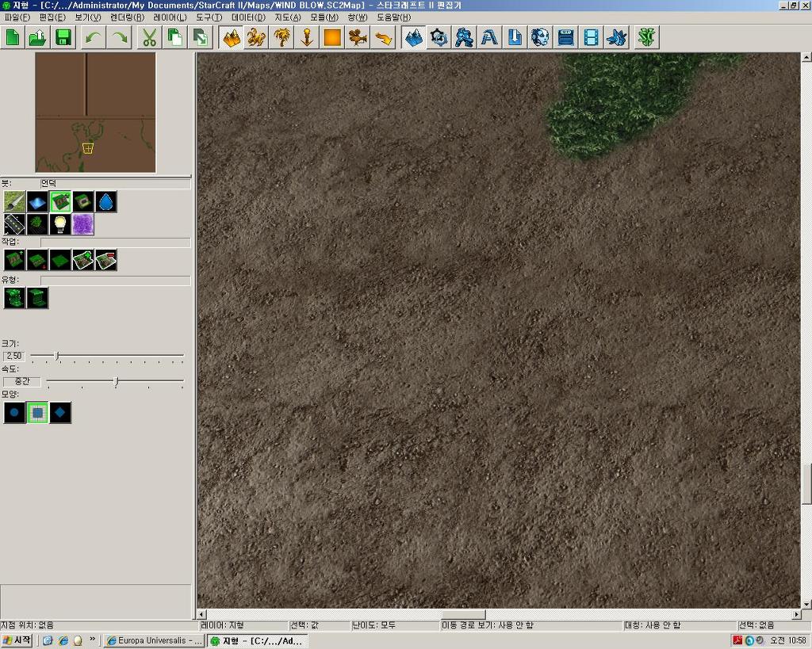Open the 편집(E) menu
Image resolution: width=812 pixels, height=649 pixels.
[x=52, y=17]
